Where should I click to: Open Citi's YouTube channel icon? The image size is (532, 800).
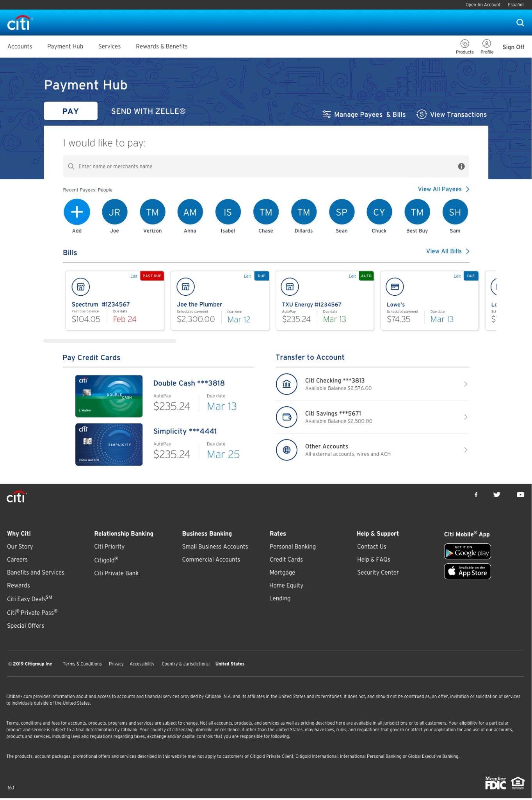click(520, 495)
